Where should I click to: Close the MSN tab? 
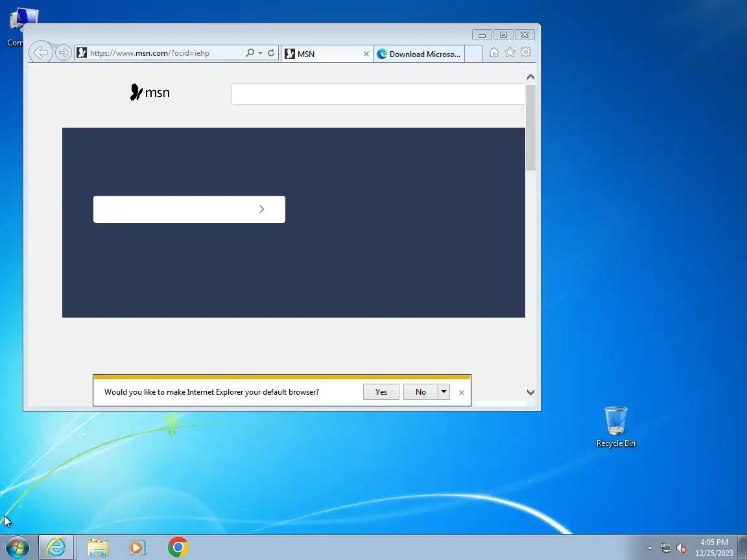tap(366, 54)
